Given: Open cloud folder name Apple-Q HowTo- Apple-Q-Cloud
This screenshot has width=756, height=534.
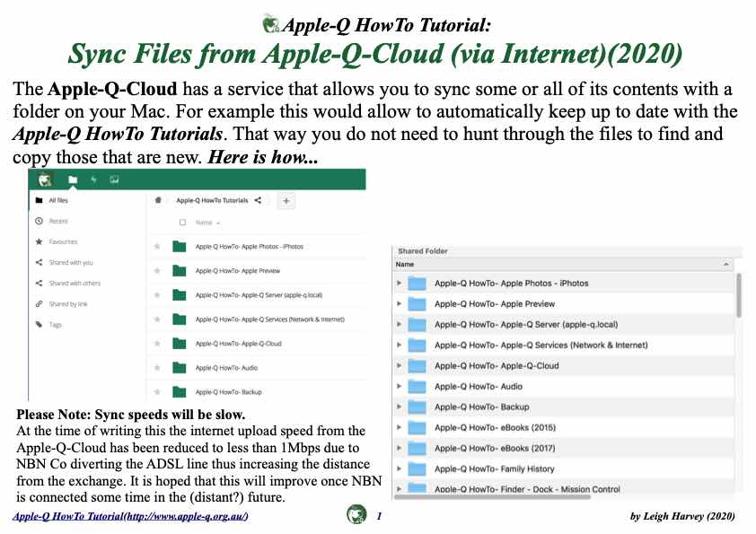Looking at the screenshot, I should (239, 344).
